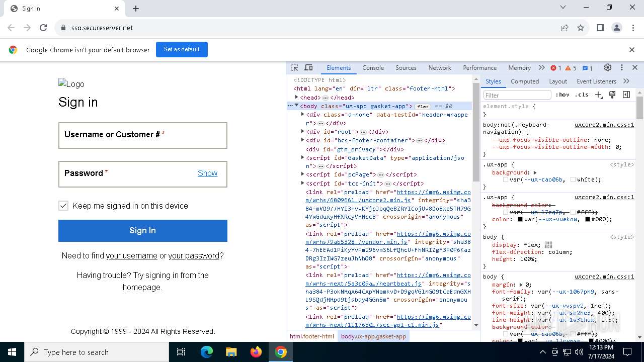
Task: Expand the hcs-footer-container div node
Action: [302, 140]
